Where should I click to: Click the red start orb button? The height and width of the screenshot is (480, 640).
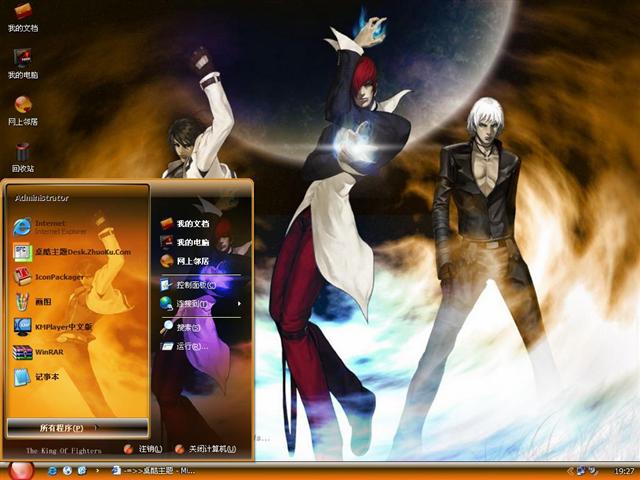pyautogui.click(x=20, y=471)
